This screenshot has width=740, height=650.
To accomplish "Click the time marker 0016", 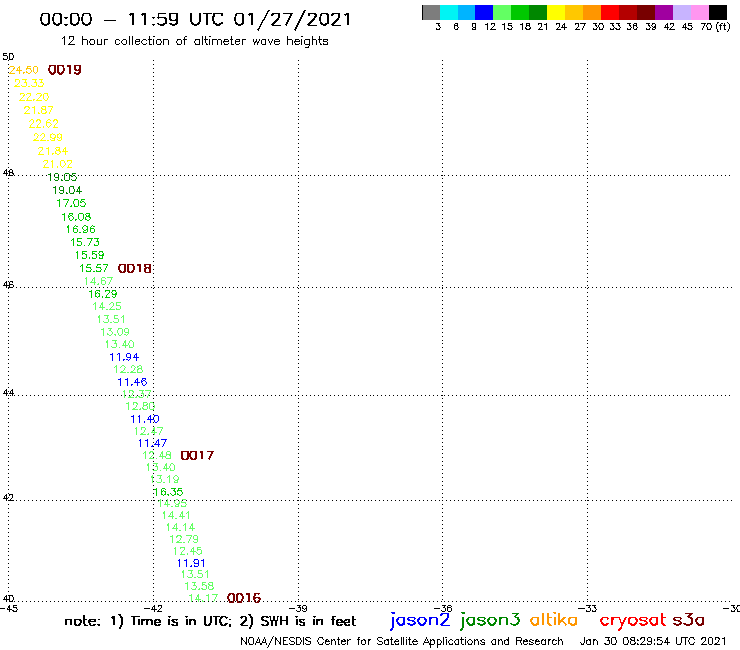I will (x=244, y=598).
